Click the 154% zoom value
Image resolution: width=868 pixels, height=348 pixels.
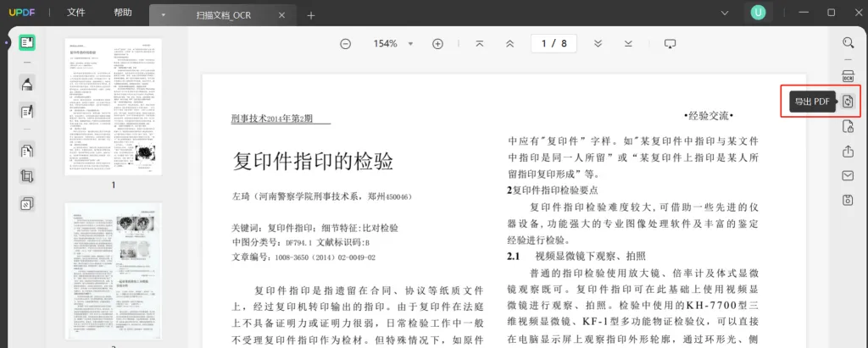386,44
